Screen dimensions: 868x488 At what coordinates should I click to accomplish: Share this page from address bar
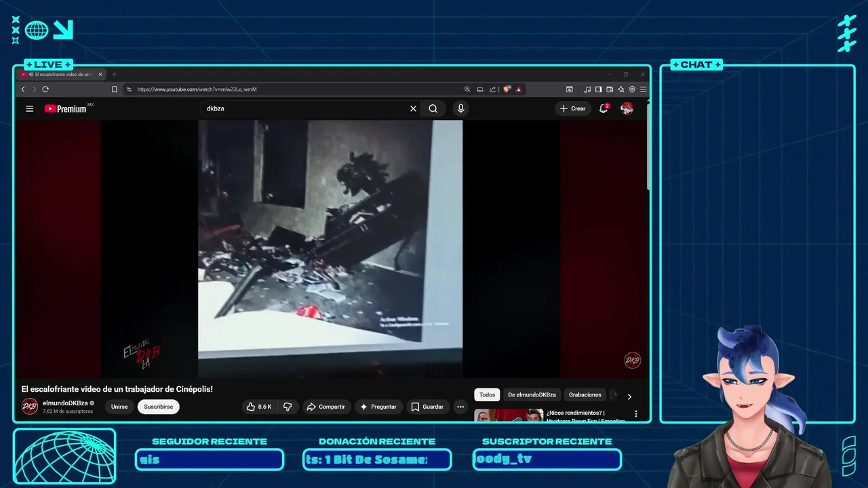pos(493,89)
